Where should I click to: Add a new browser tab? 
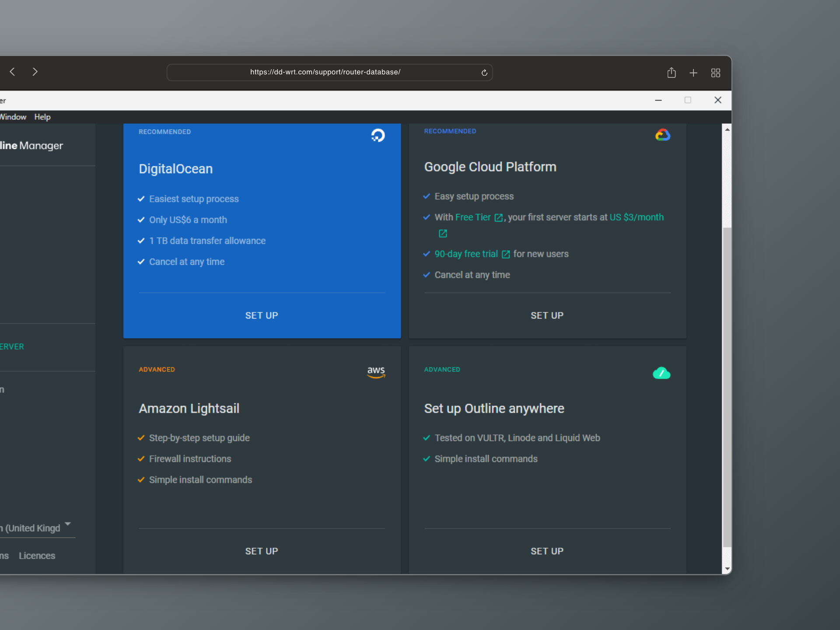pos(693,73)
